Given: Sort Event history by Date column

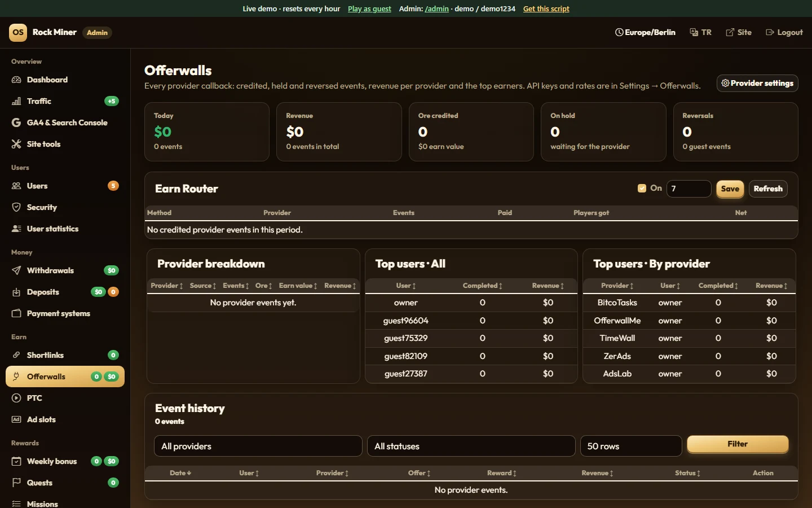Looking at the screenshot, I should 180,473.
